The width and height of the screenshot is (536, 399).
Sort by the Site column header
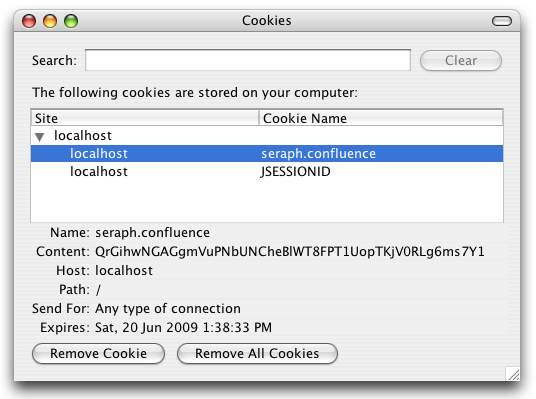[145, 118]
